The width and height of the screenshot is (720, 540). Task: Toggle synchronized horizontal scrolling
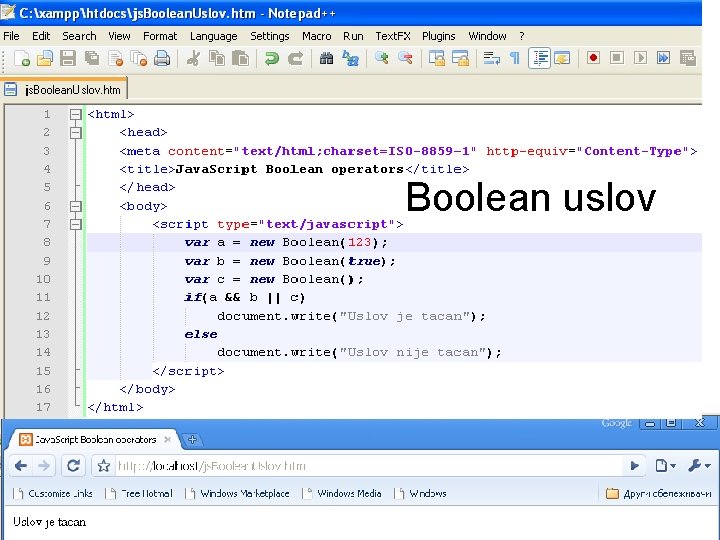tap(460, 58)
